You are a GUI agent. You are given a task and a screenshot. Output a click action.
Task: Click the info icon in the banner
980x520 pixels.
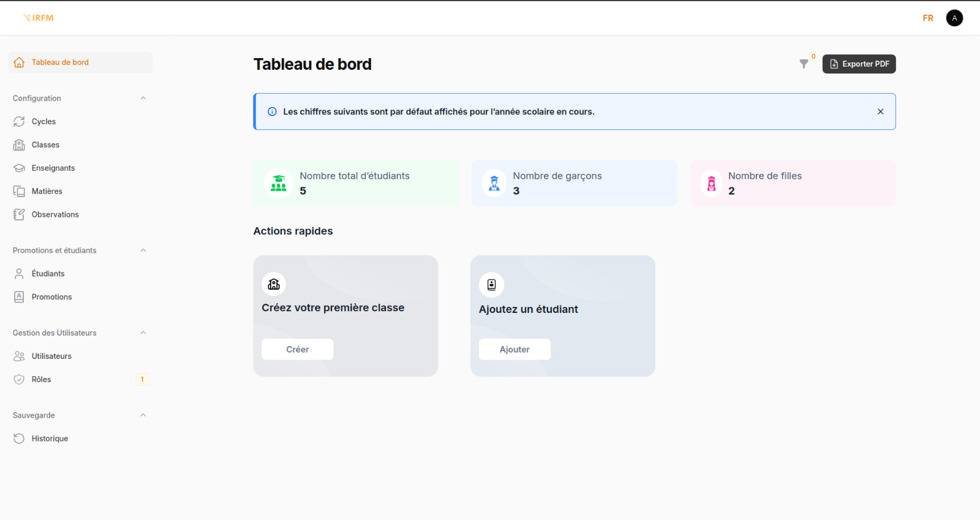pos(272,111)
